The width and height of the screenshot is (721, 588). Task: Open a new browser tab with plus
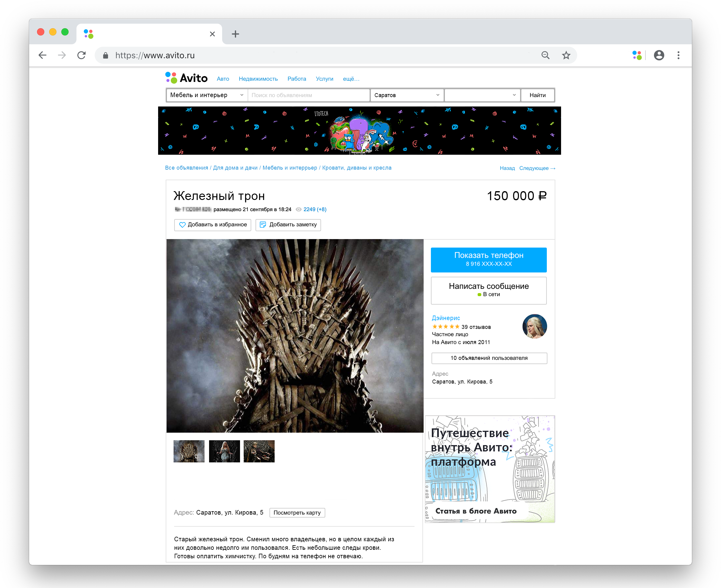pos(235,34)
